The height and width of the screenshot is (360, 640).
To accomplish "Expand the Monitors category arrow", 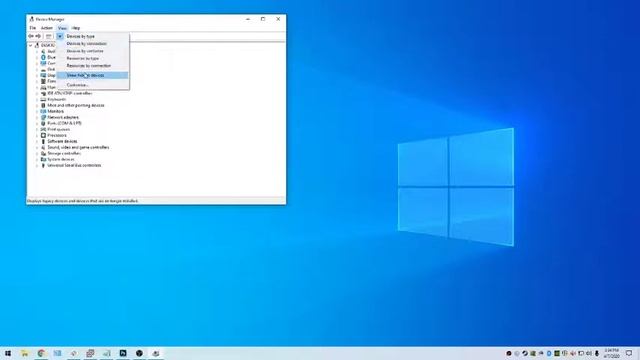I will click(x=37, y=111).
